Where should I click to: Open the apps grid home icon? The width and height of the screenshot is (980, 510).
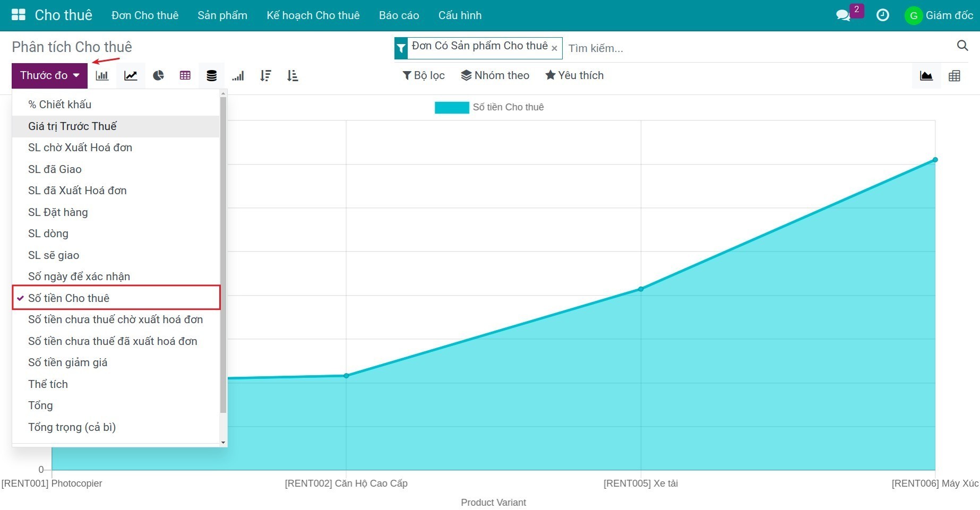(x=19, y=15)
